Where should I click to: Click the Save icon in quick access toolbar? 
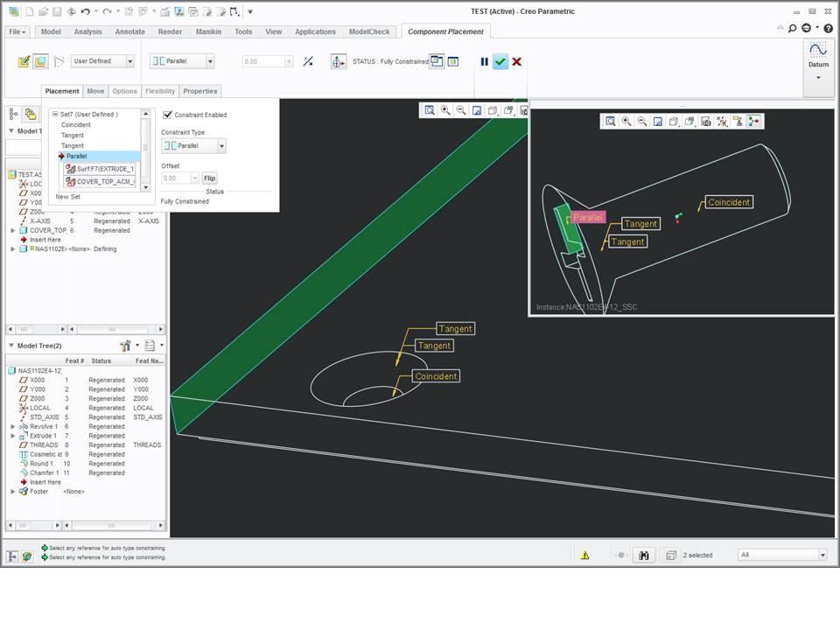57,11
